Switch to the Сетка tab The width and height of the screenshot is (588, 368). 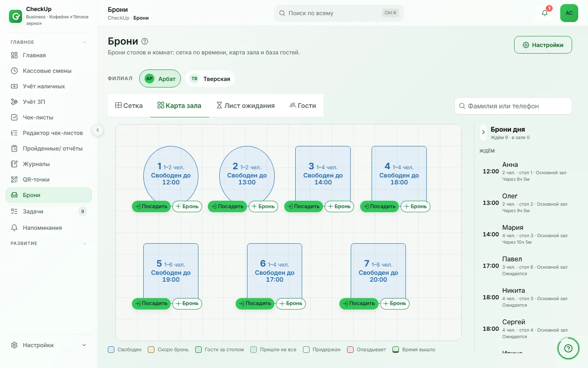(129, 105)
